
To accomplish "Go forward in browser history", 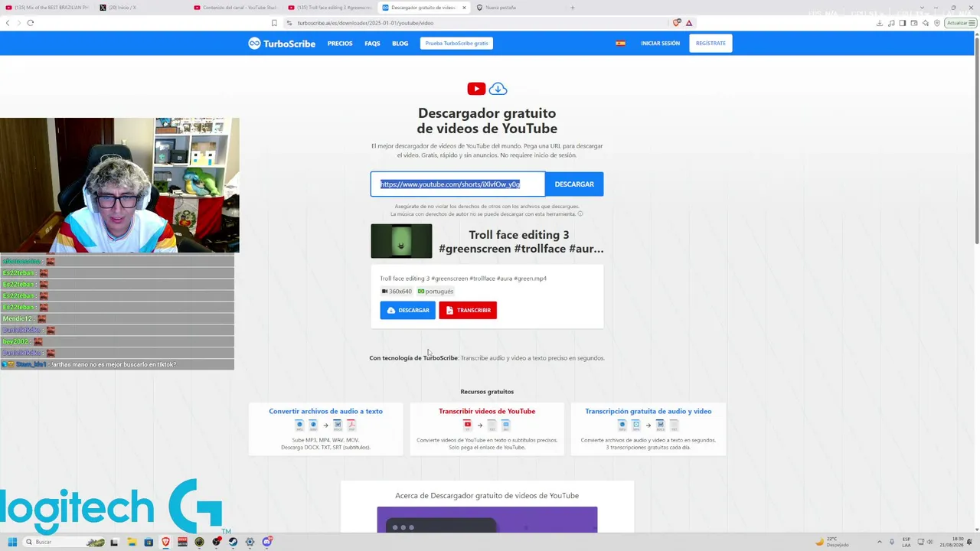I will [x=18, y=23].
